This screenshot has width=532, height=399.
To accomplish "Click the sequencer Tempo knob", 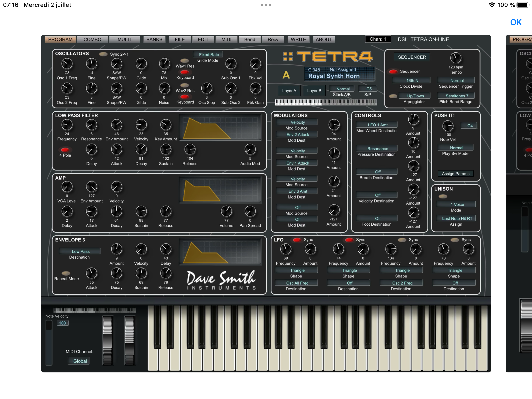I will tap(456, 58).
